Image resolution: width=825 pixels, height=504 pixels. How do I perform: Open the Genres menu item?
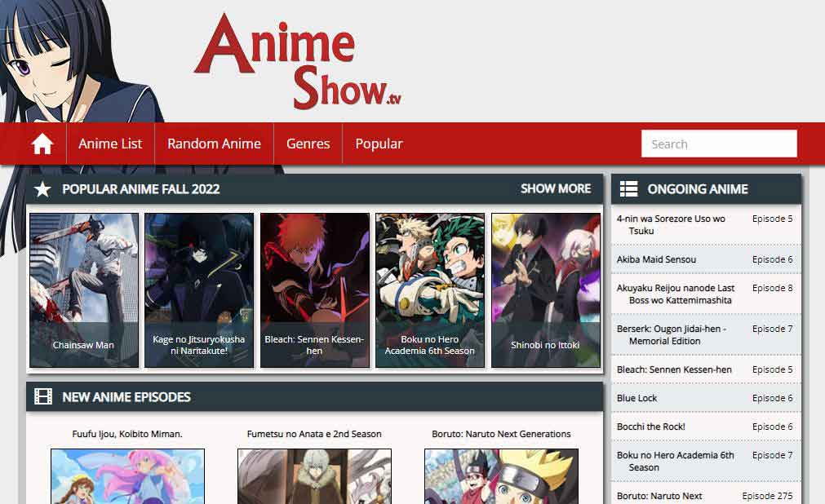pyautogui.click(x=308, y=144)
